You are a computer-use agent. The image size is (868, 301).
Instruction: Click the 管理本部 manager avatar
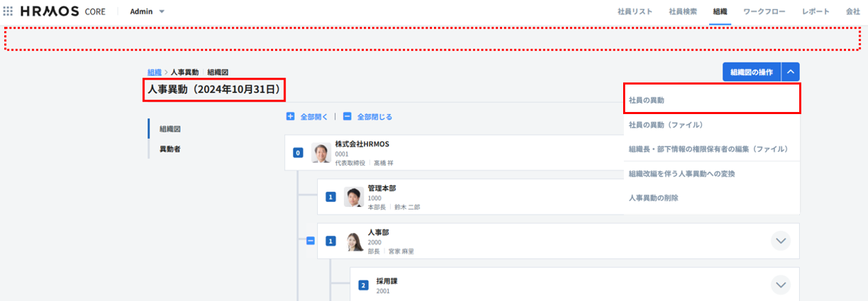pos(354,197)
